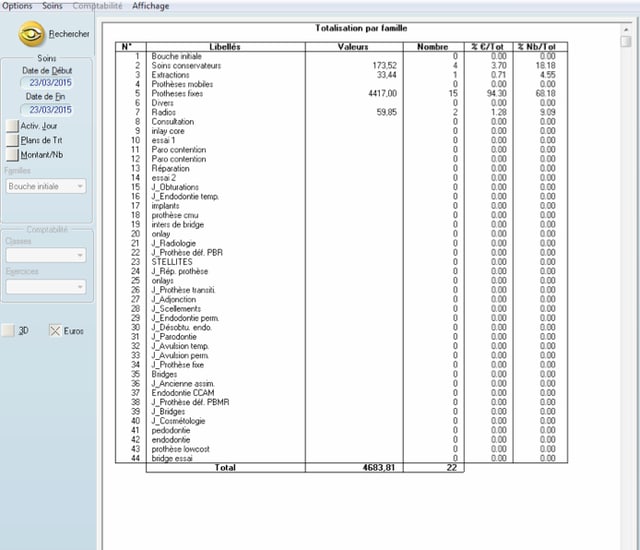Click the Valeurs column header
Screen dimensions: 640x550
coord(353,47)
